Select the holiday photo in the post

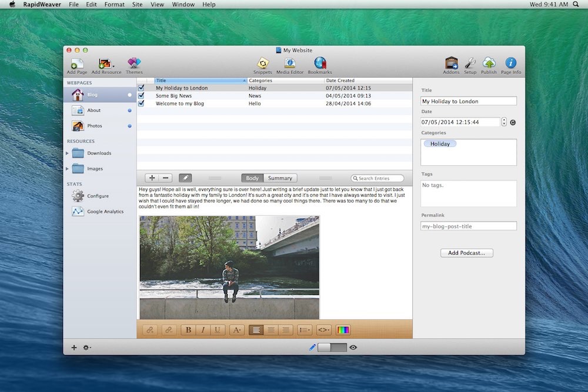point(229,267)
